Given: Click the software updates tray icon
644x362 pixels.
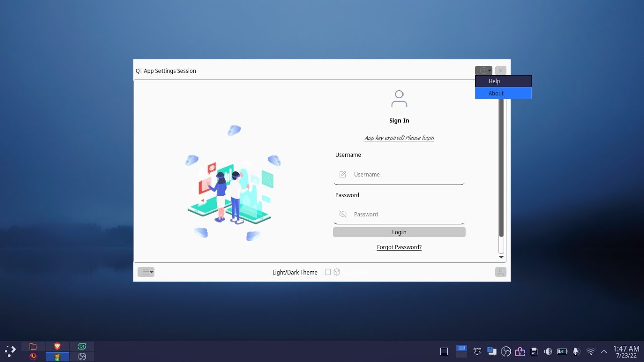Looking at the screenshot, I should click(520, 351).
